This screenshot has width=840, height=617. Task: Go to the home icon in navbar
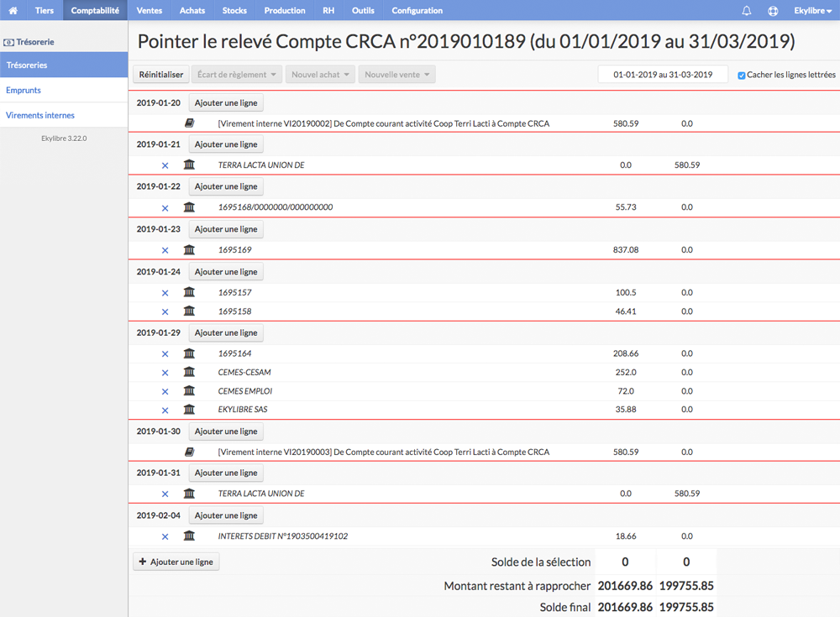pyautogui.click(x=13, y=10)
